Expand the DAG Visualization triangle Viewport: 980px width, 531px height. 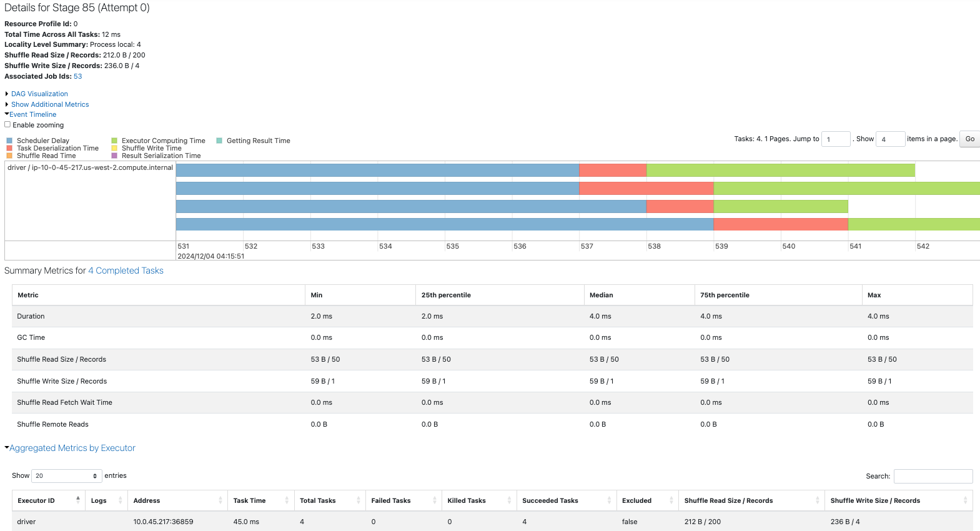coord(7,94)
